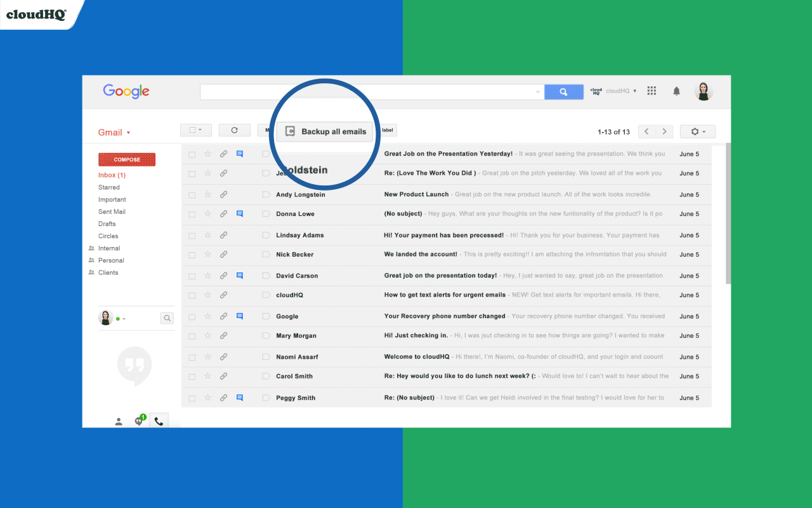This screenshot has width=812, height=508.
Task: Click the inbox vertical scrollbar
Action: pos(728,213)
